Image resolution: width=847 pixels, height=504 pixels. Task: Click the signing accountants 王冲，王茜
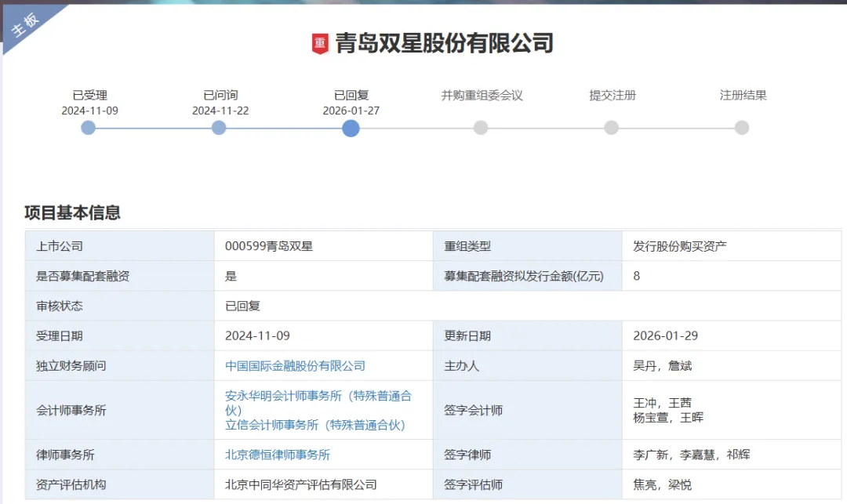point(662,403)
